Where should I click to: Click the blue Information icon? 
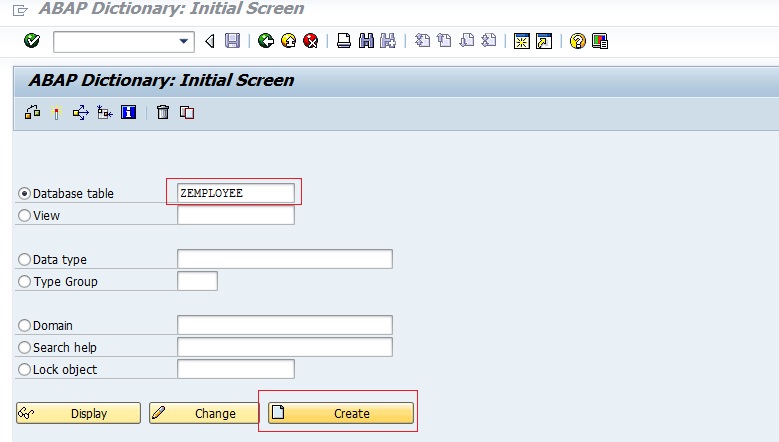128,112
